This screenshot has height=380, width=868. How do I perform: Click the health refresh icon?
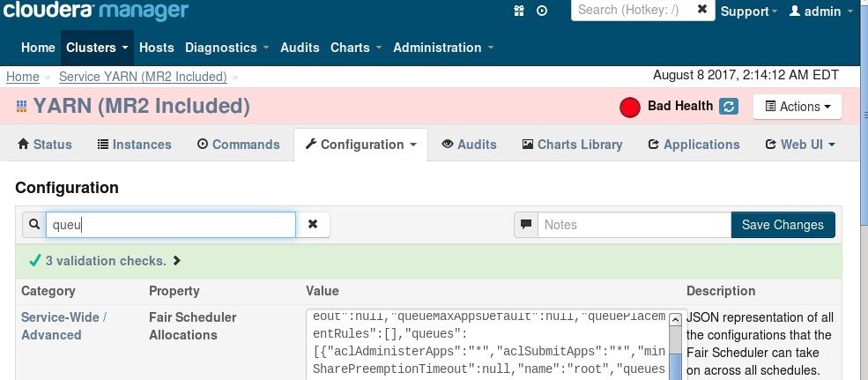pyautogui.click(x=729, y=107)
